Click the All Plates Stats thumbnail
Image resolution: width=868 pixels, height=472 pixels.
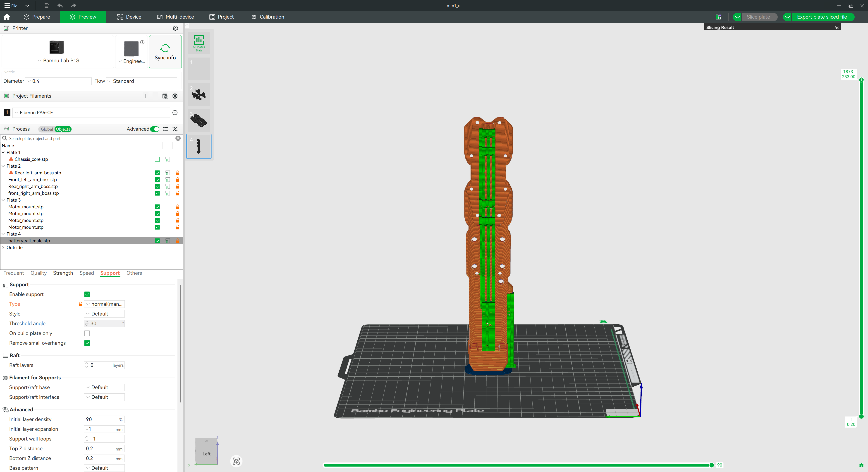(x=199, y=43)
